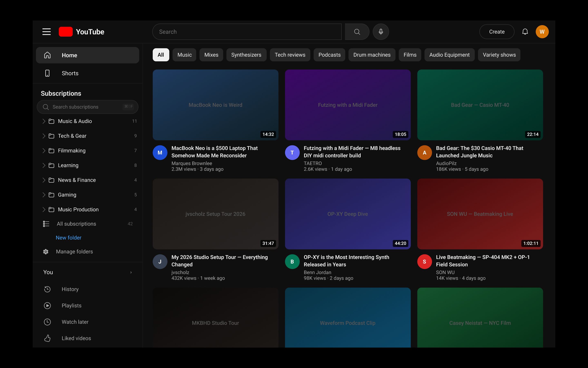Open the MKBHD Studio Tour thumbnail
588x368 pixels.
point(215,318)
